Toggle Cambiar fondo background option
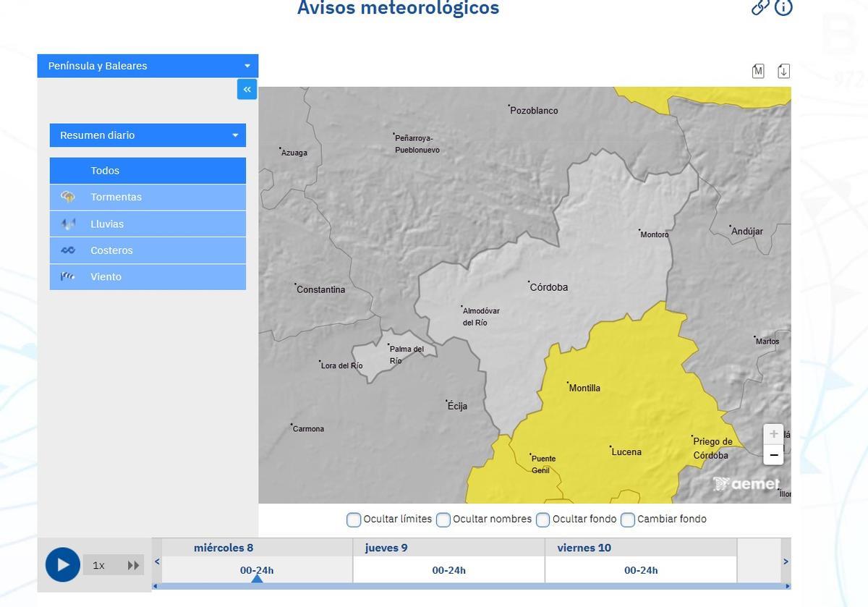 (628, 519)
